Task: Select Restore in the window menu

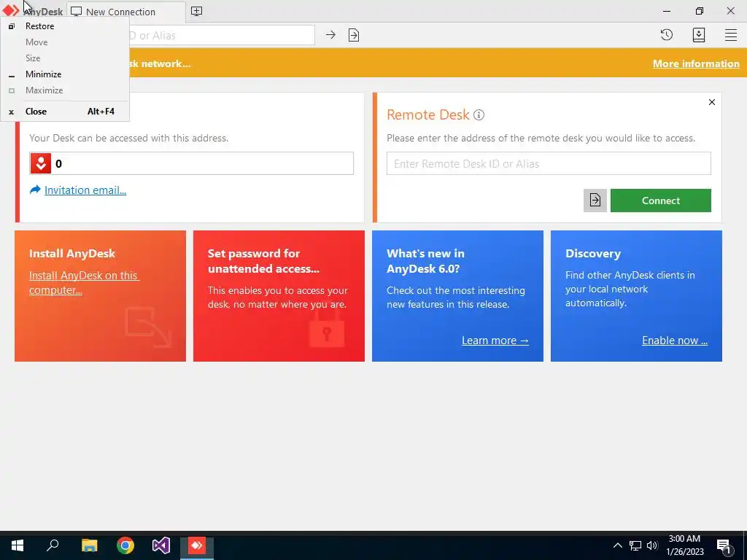Action: (65, 26)
